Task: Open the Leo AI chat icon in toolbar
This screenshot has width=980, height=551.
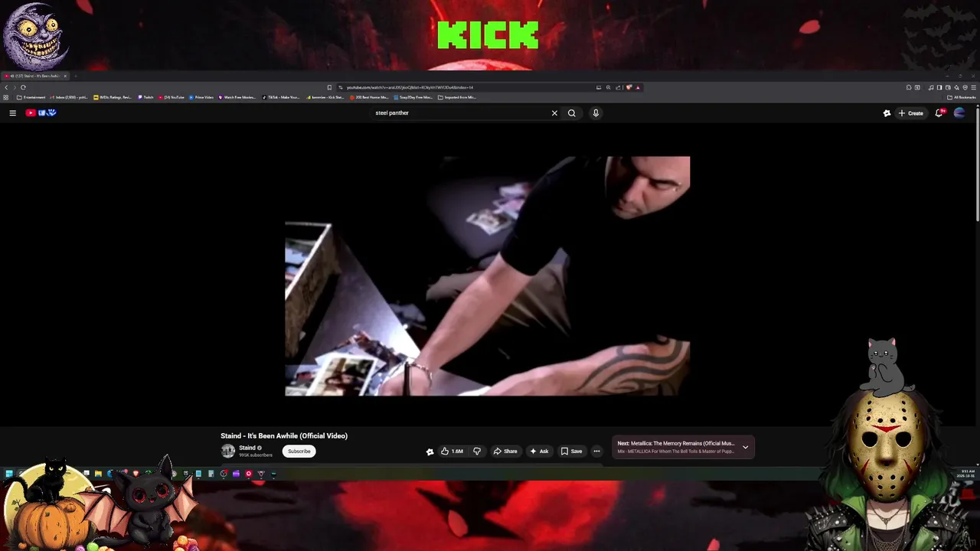Action: pyautogui.click(x=956, y=87)
